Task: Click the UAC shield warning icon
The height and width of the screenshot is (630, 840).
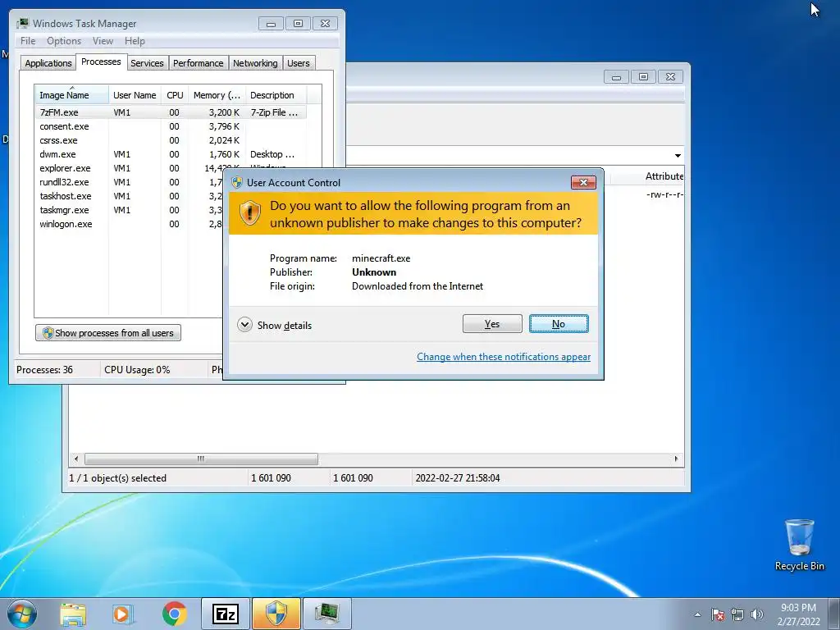Action: click(249, 213)
